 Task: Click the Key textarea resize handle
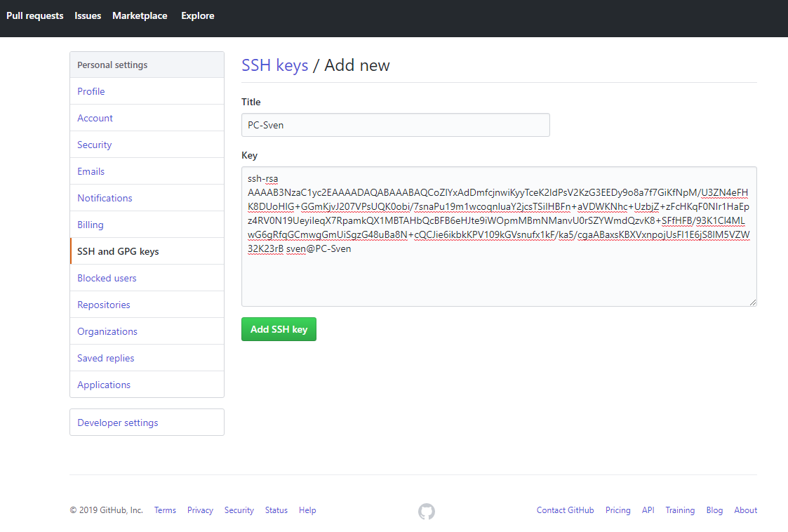(x=752, y=302)
